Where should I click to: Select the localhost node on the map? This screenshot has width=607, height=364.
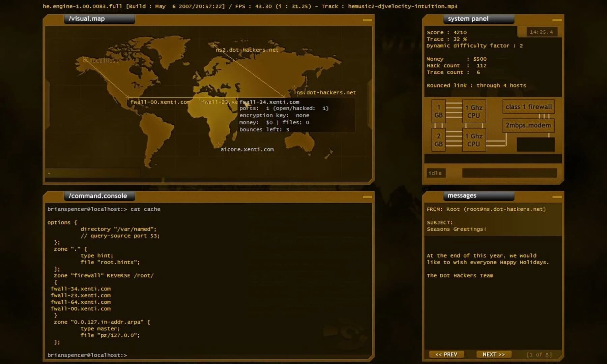[x=85, y=59]
